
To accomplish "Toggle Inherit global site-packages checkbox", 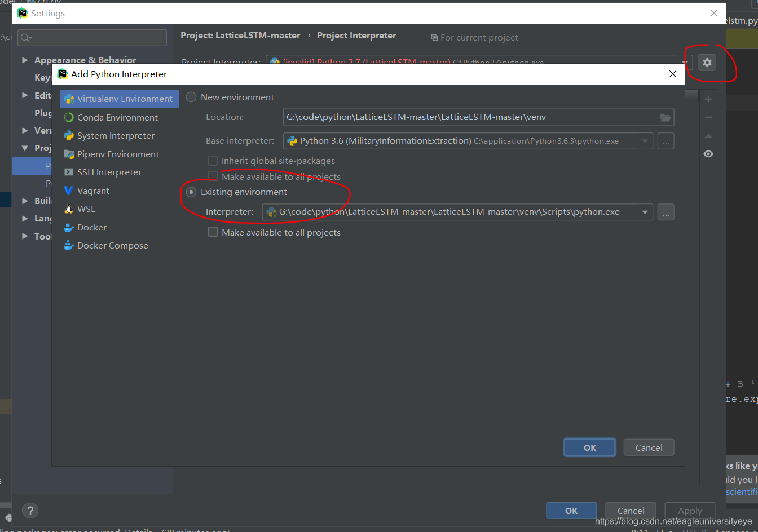I will coord(213,161).
